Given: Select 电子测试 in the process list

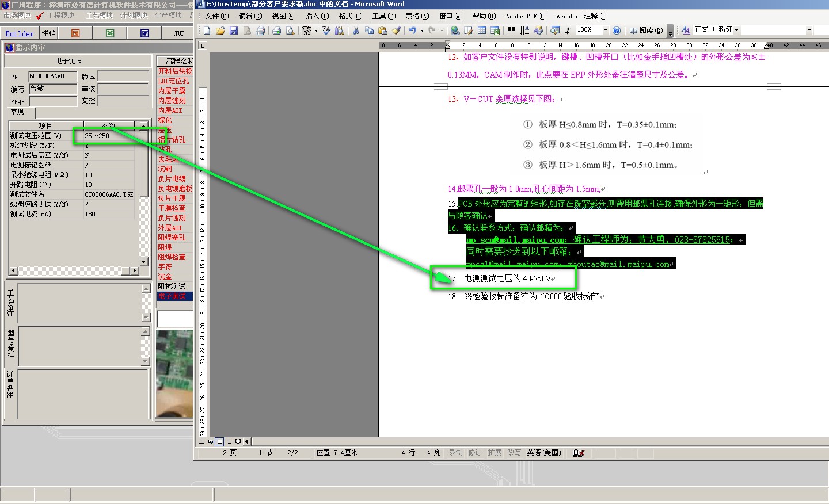Looking at the screenshot, I should coord(175,296).
